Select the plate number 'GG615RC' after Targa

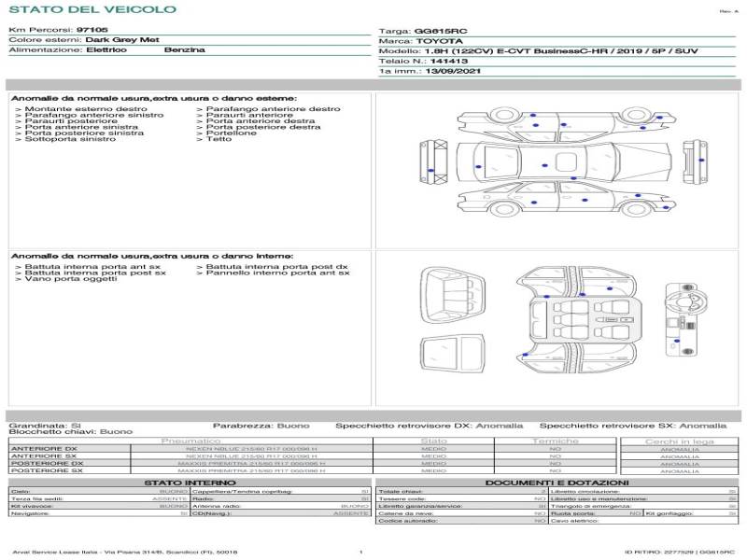(x=441, y=32)
